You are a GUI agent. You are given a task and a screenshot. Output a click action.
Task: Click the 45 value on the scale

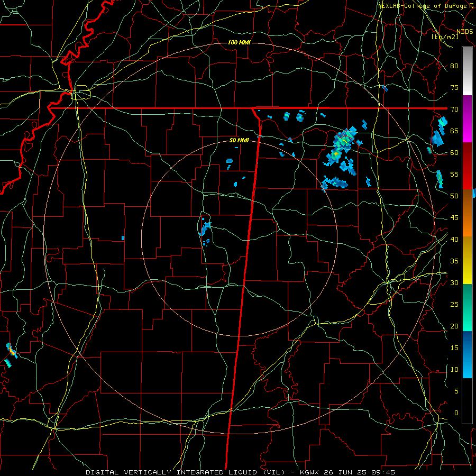click(454, 218)
